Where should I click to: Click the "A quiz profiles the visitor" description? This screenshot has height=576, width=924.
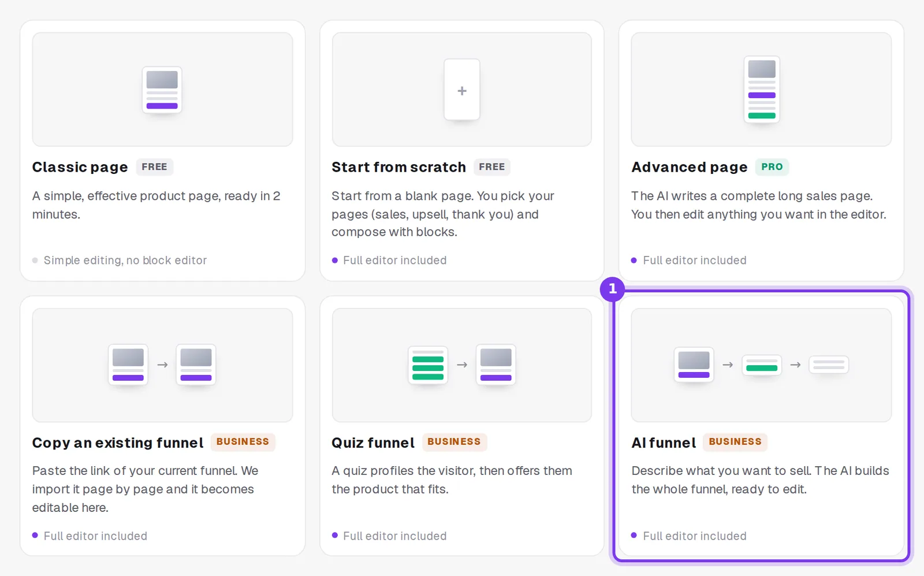452,480
